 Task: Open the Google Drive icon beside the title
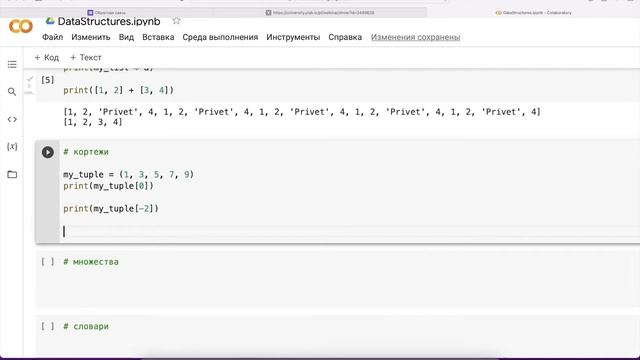click(x=50, y=21)
